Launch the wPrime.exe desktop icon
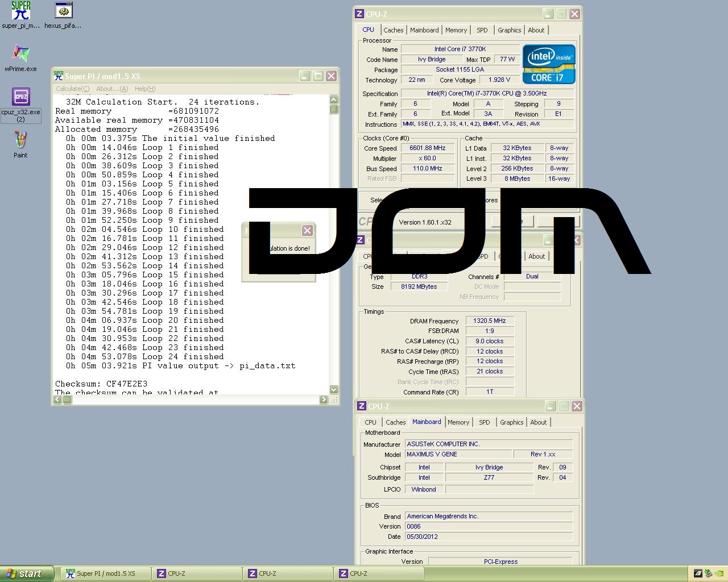The image size is (728, 582). pos(20,55)
